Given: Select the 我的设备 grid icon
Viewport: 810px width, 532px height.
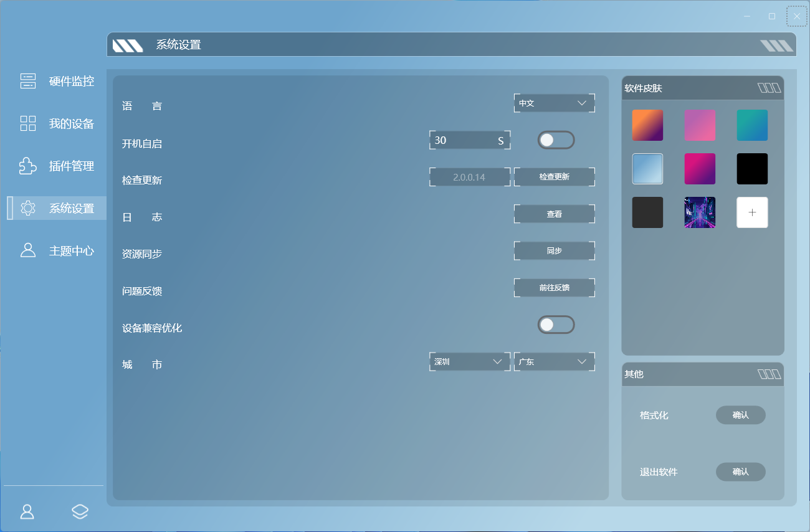Looking at the screenshot, I should pyautogui.click(x=28, y=123).
